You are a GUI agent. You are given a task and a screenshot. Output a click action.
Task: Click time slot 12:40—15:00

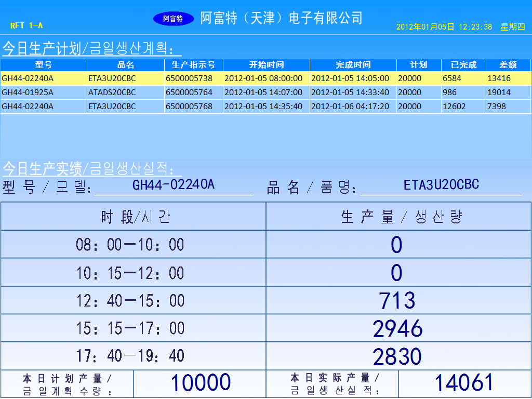pyautogui.click(x=134, y=301)
